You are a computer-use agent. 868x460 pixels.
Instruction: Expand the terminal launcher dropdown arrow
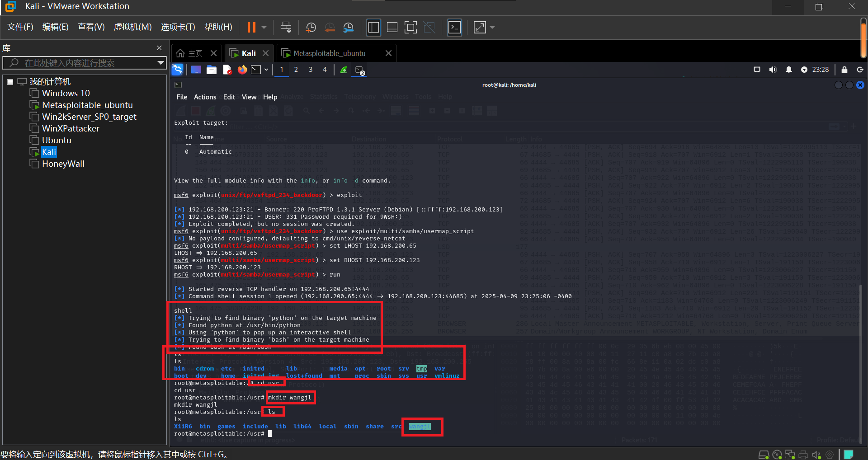tap(266, 70)
